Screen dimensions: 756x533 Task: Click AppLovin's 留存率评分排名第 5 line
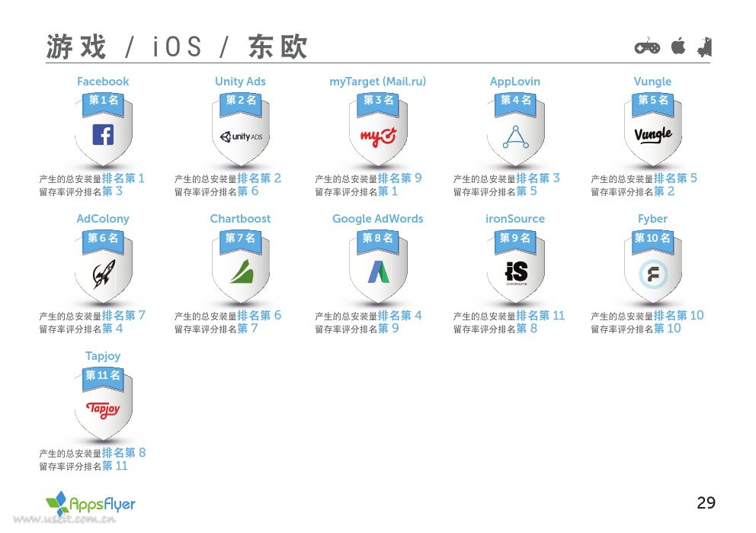click(x=495, y=191)
